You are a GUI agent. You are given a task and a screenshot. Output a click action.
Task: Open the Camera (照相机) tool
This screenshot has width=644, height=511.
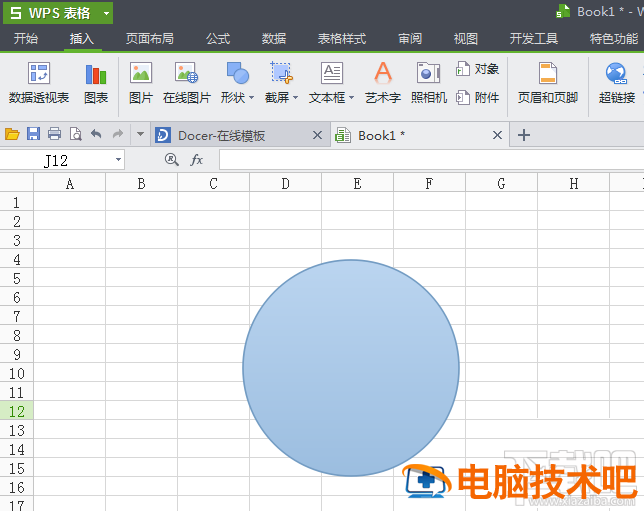[428, 83]
